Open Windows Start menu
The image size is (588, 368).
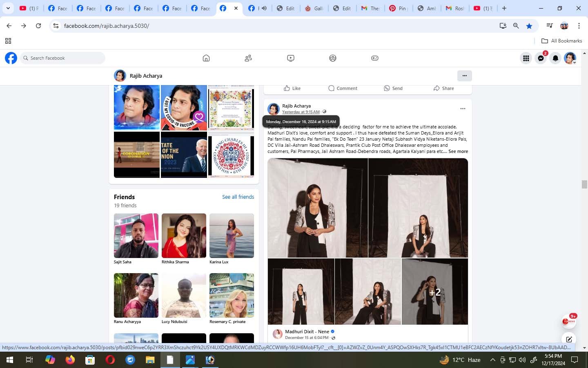coord(10,360)
